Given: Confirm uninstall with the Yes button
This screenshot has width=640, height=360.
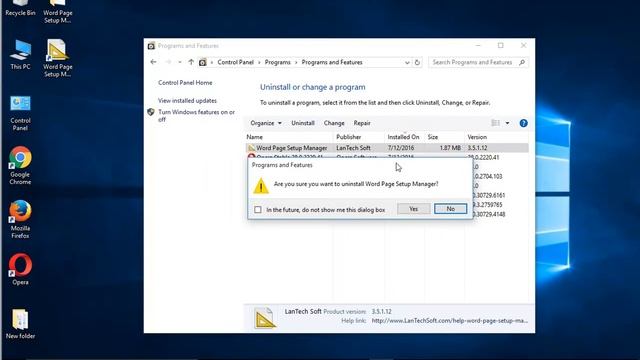Looking at the screenshot, I should tap(413, 209).
